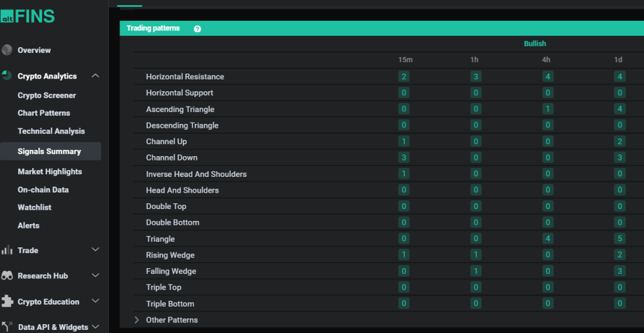This screenshot has width=644, height=333.
Task: Open the Watchlist link
Action: point(35,207)
